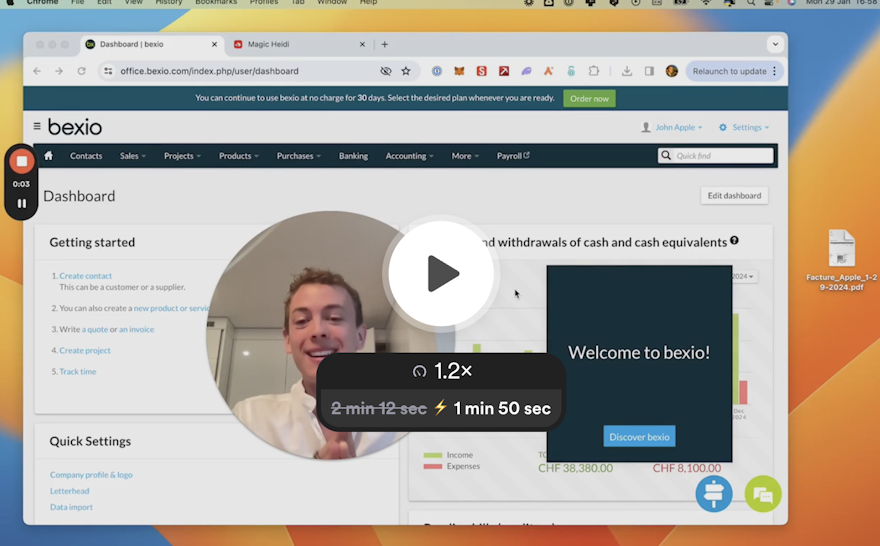Click the Order now button

pyautogui.click(x=589, y=98)
